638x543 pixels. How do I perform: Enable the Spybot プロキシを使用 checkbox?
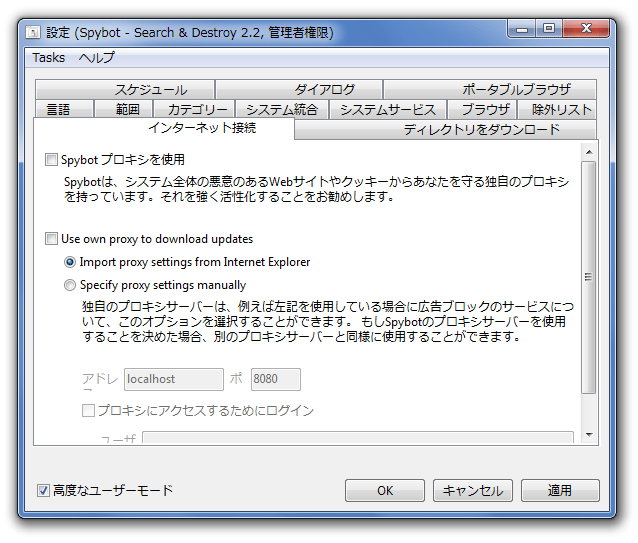(x=51, y=159)
